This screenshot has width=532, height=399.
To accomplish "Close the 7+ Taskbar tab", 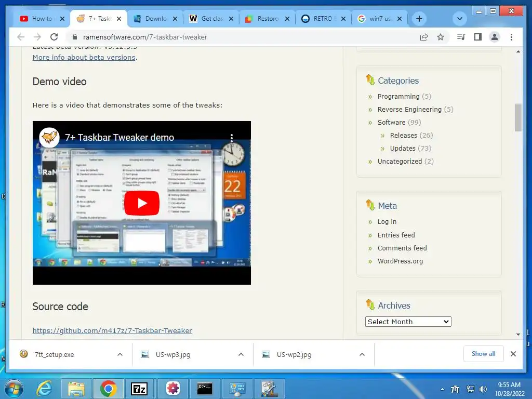I will (x=119, y=19).
